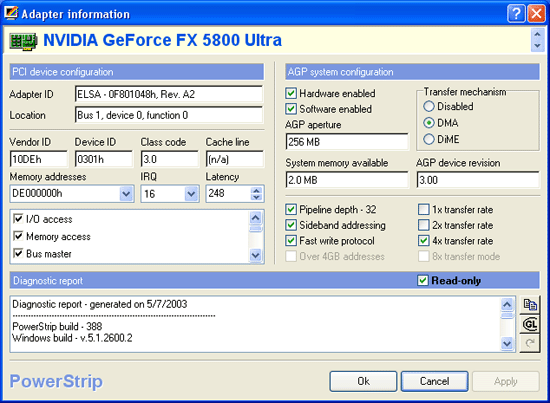Uncheck Bus master option

pos(18,253)
